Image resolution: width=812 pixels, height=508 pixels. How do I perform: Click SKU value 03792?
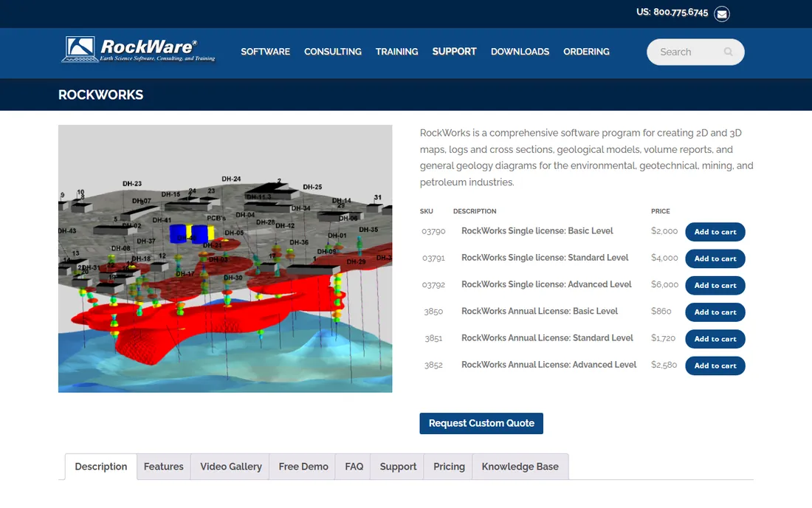433,285
